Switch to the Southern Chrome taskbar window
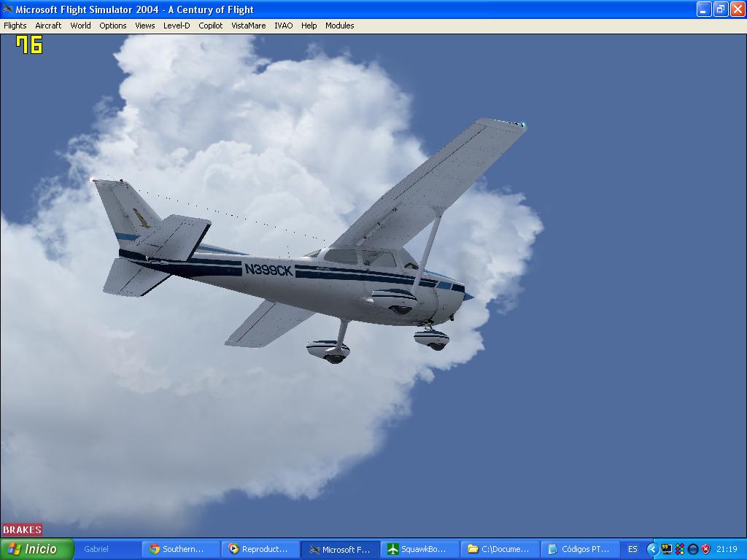 pyautogui.click(x=182, y=550)
